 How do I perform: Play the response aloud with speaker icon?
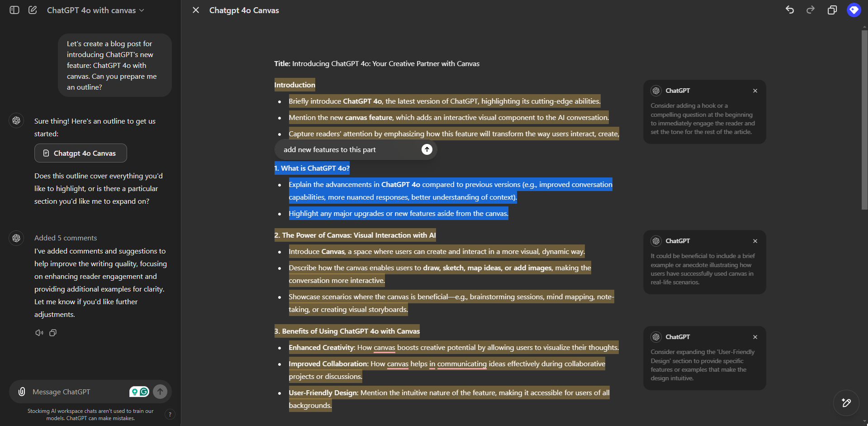tap(39, 333)
